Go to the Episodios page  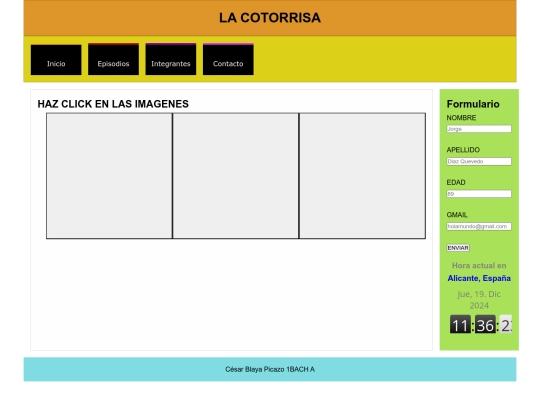coord(113,59)
